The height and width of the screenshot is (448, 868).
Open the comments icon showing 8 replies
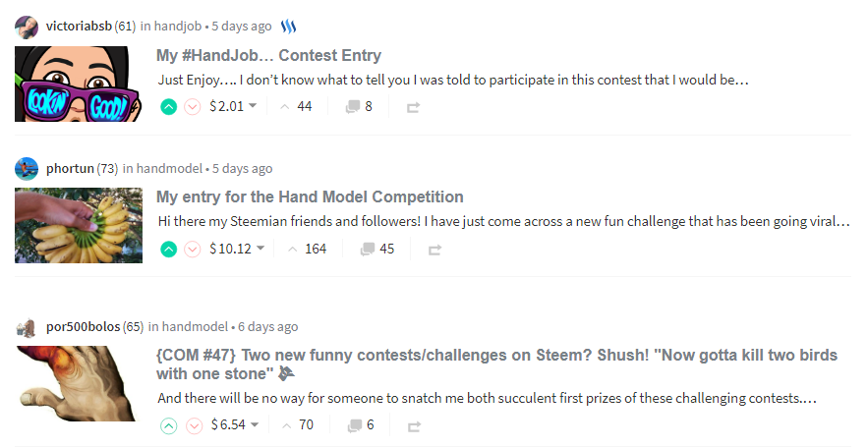(x=353, y=107)
